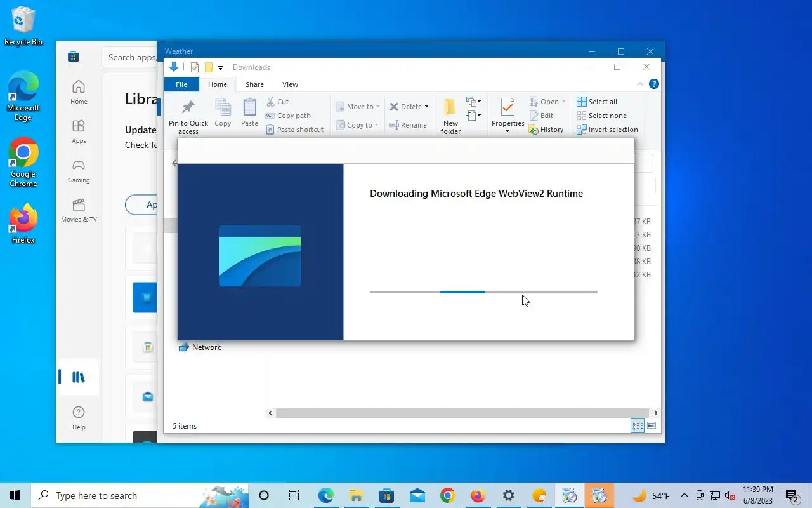812x508 pixels.
Task: Click WebView2 download progress bar
Action: pyautogui.click(x=483, y=292)
